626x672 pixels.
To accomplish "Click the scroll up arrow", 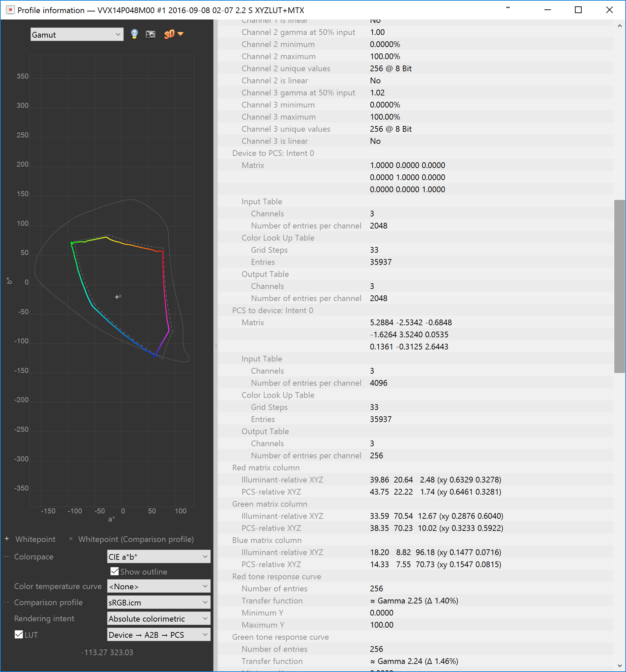I will click(620, 26).
